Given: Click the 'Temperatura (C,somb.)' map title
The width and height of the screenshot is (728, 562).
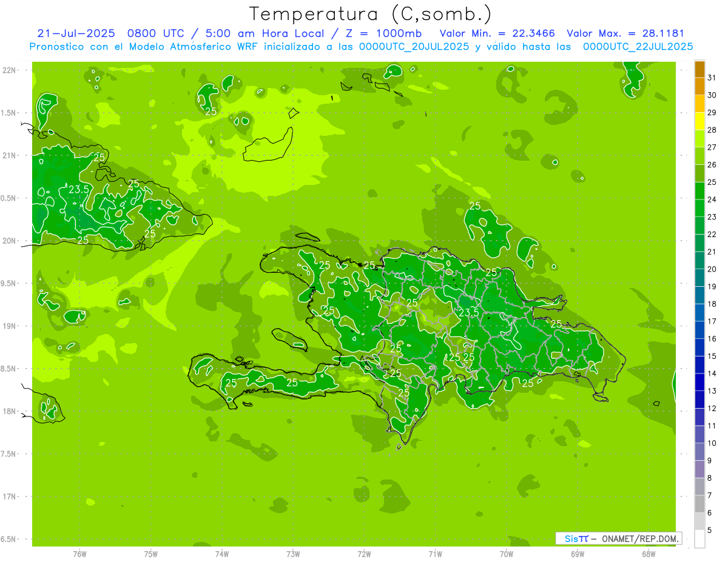Looking at the screenshot, I should [x=371, y=14].
